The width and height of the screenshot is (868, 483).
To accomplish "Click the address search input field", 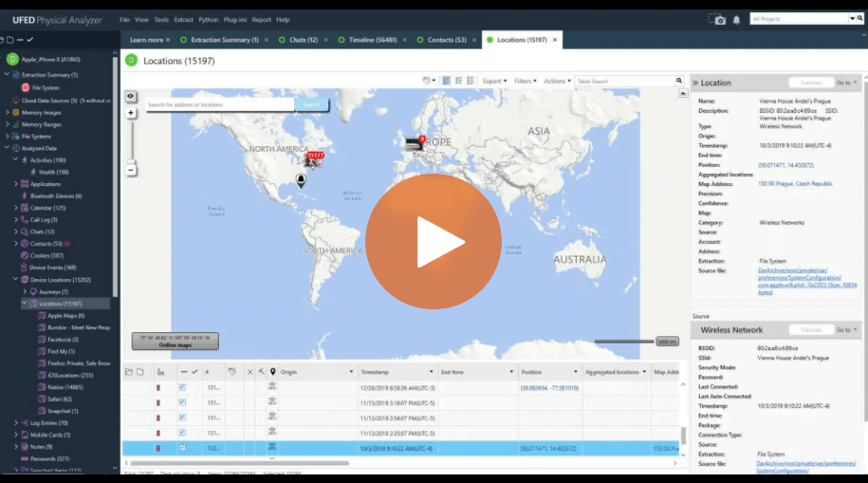I will (x=219, y=104).
